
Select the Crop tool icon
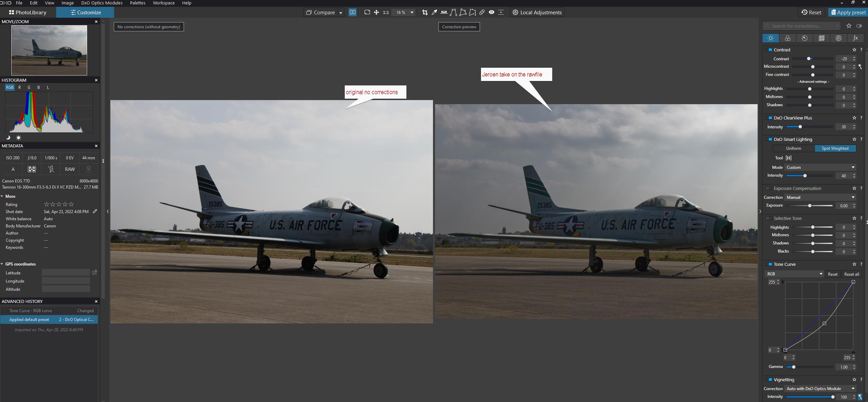[425, 12]
